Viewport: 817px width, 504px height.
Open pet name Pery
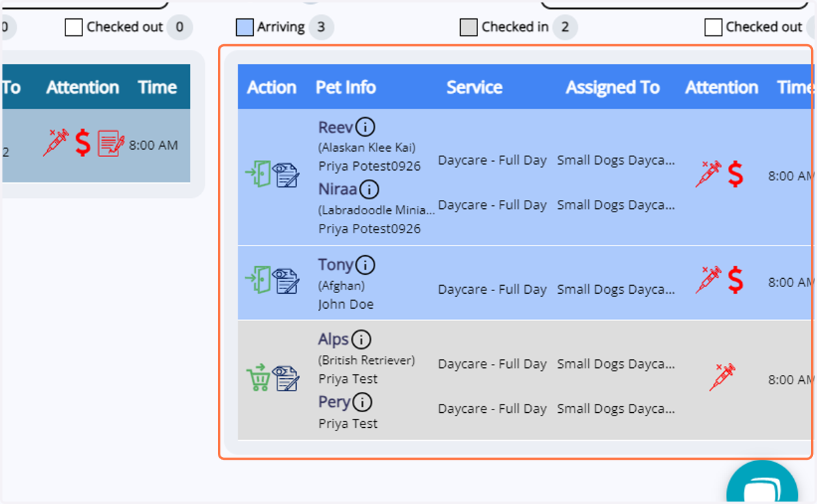[x=334, y=402]
